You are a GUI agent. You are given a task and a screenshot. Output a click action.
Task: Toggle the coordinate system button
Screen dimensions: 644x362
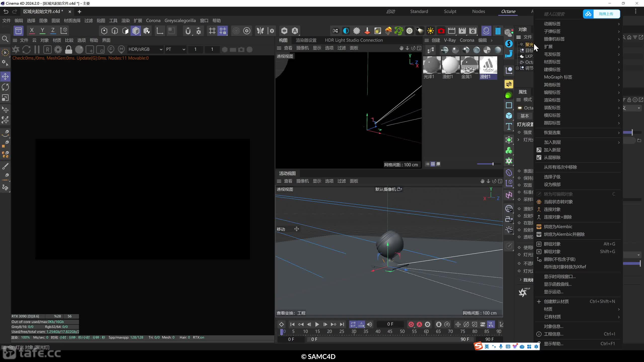click(x=64, y=31)
